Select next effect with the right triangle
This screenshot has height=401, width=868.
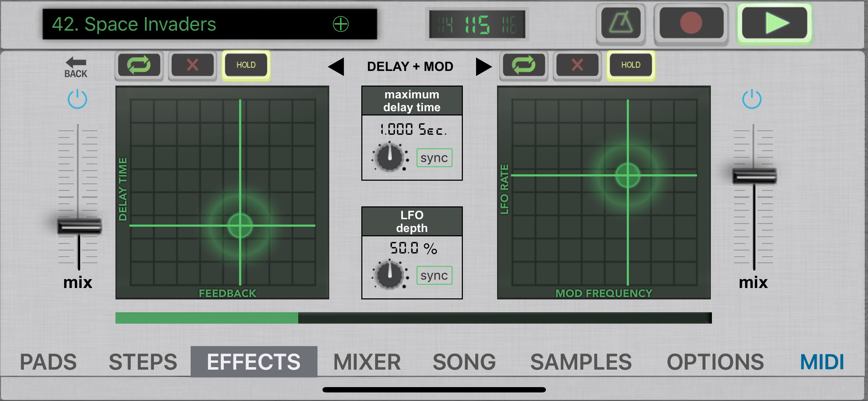484,67
